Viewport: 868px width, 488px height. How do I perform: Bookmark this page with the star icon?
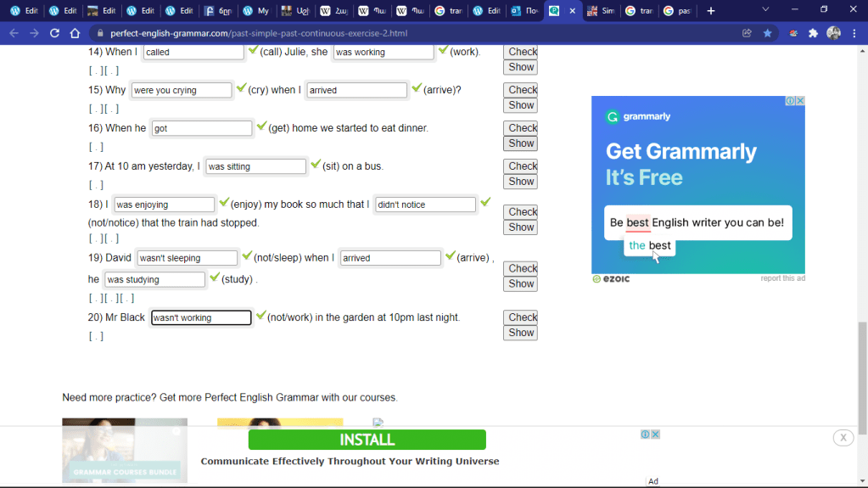[768, 33]
